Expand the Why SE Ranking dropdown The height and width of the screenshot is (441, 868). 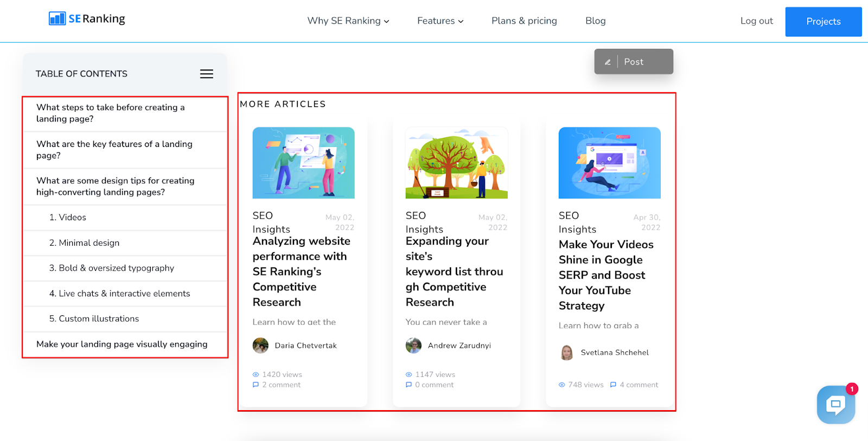pos(348,21)
